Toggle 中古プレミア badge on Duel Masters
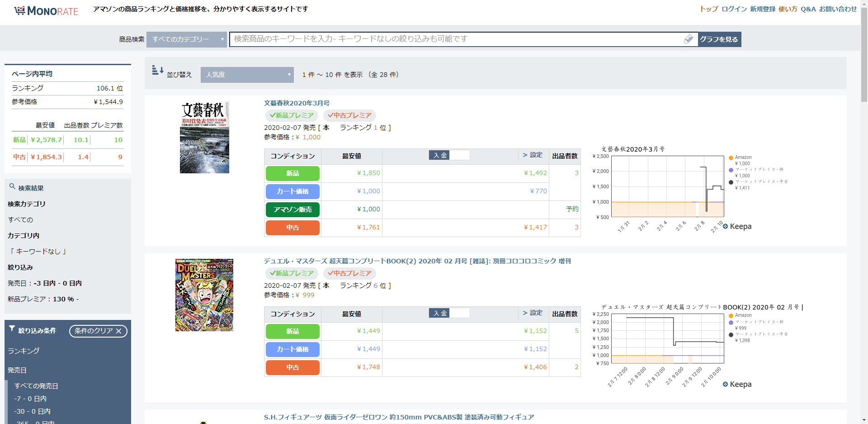868x424 pixels. (x=349, y=273)
